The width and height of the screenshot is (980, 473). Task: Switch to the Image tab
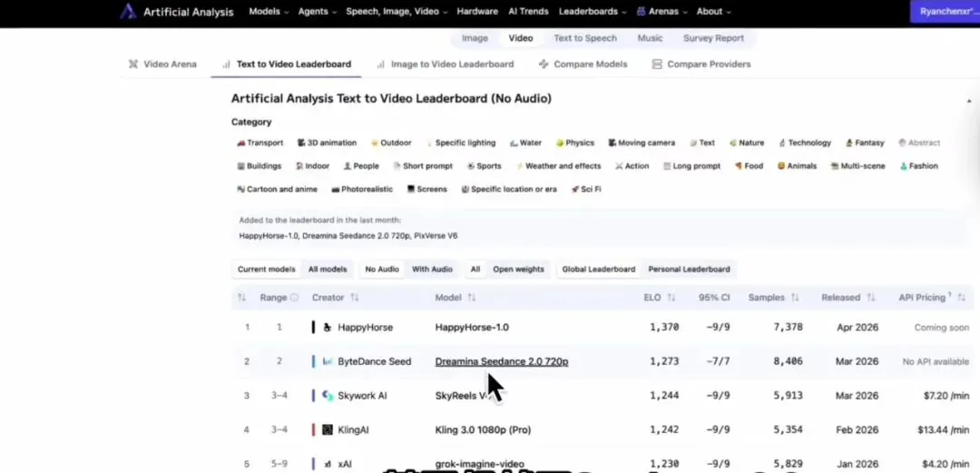point(475,38)
